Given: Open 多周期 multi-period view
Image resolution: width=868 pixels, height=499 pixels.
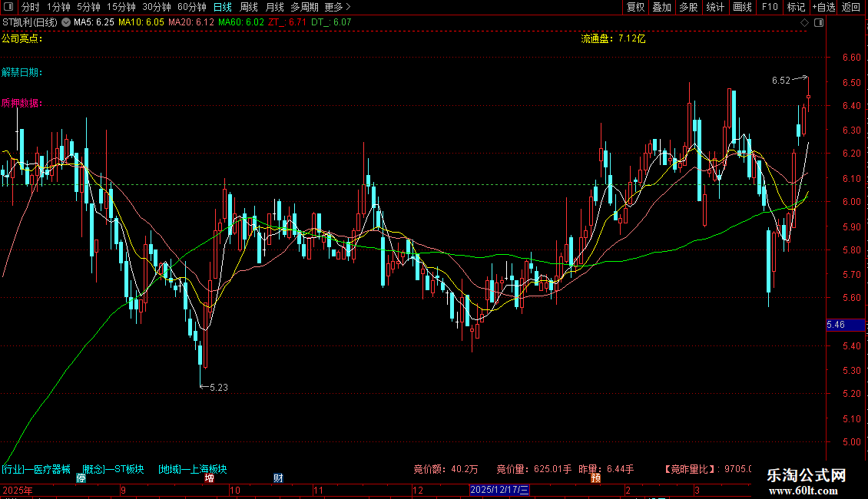Looking at the screenshot, I should [x=304, y=7].
